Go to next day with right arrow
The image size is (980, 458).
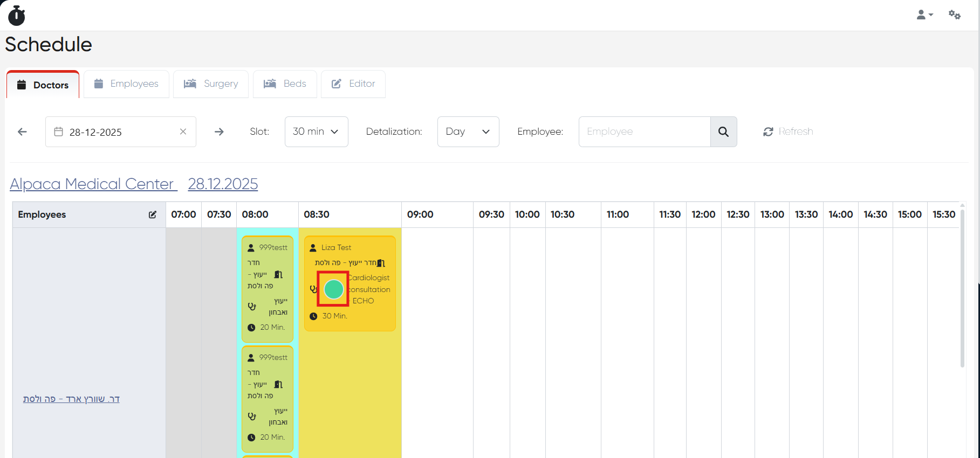pyautogui.click(x=219, y=132)
